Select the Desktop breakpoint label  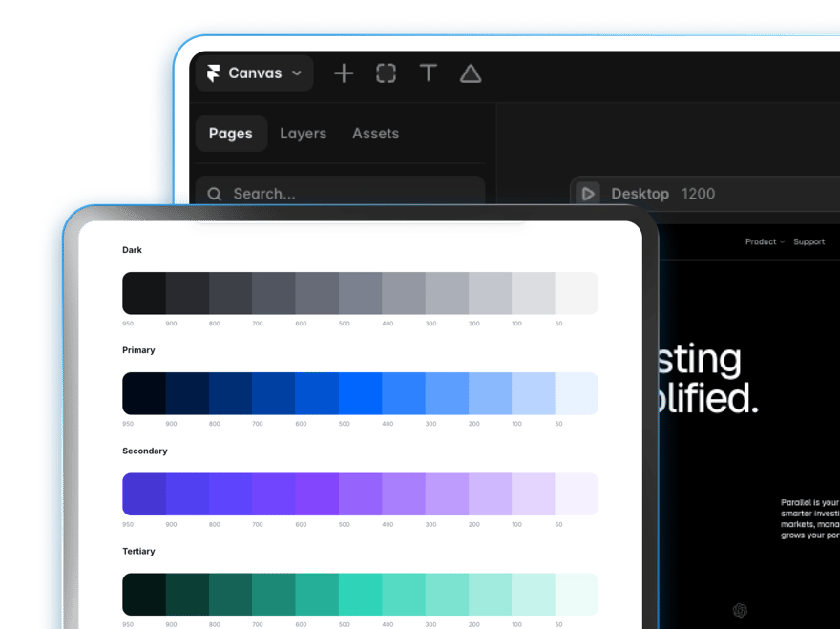point(640,194)
